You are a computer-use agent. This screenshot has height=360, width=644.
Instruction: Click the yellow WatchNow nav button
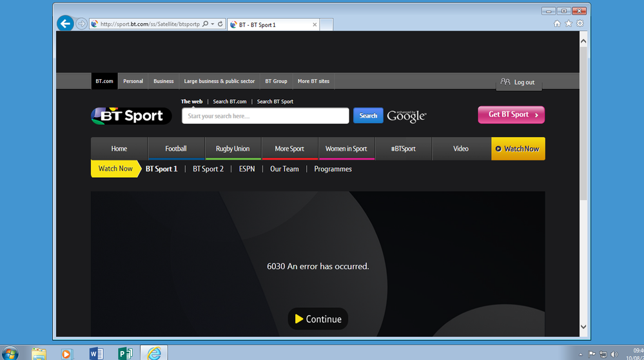coord(518,149)
